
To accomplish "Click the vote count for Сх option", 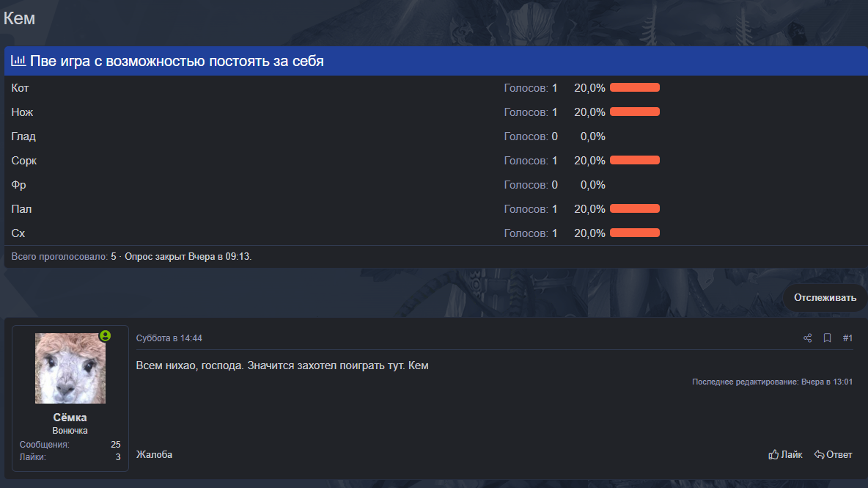I will click(x=554, y=233).
